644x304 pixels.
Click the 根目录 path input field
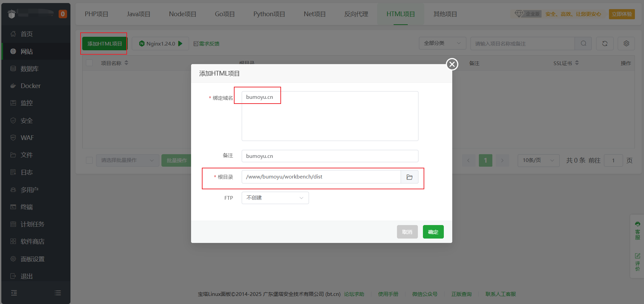[321, 177]
